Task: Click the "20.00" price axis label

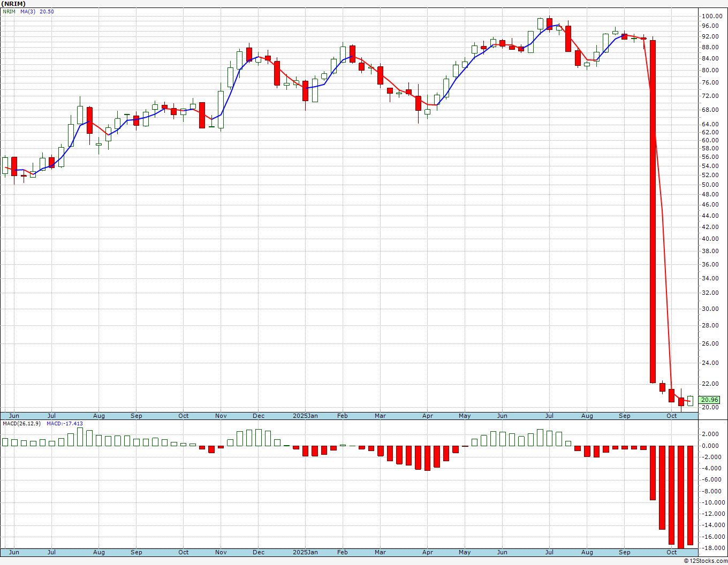Action: tap(710, 407)
